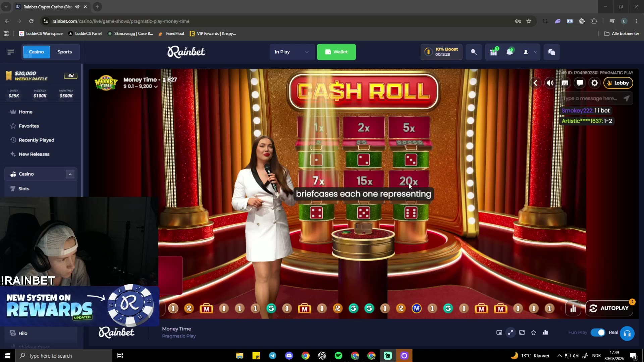
Task: Open the 10% Boost timer
Action: (x=441, y=52)
